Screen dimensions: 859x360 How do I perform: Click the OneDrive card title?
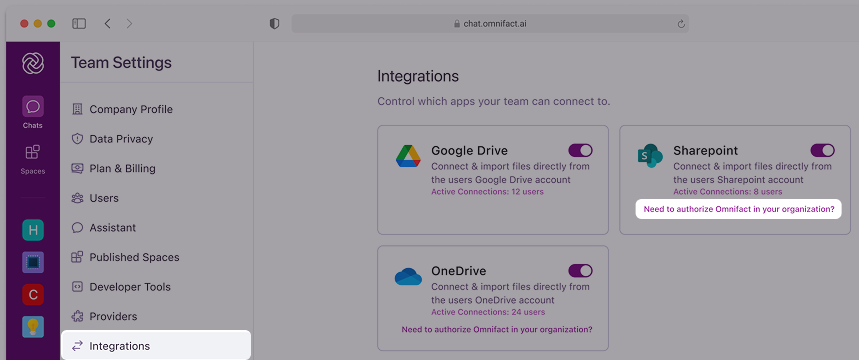pos(459,271)
